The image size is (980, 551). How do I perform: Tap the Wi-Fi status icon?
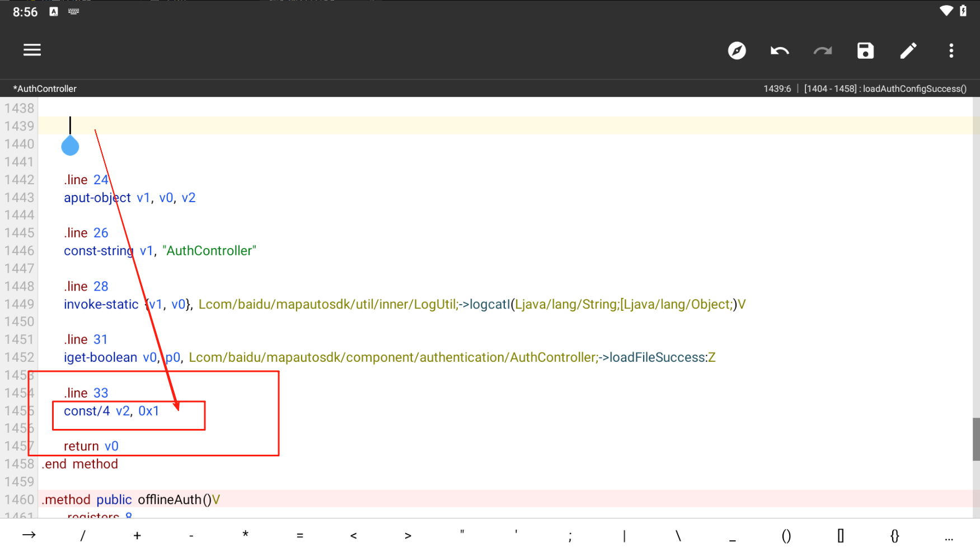tap(946, 11)
